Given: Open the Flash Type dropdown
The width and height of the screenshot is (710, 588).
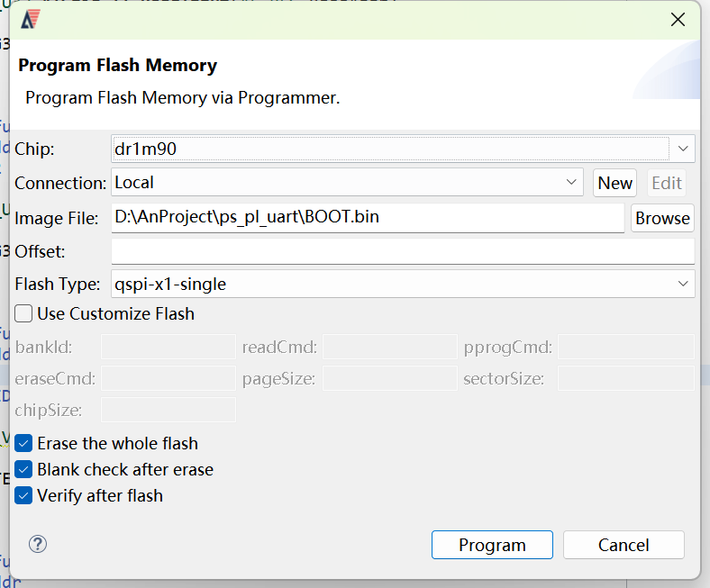Looking at the screenshot, I should [x=403, y=284].
